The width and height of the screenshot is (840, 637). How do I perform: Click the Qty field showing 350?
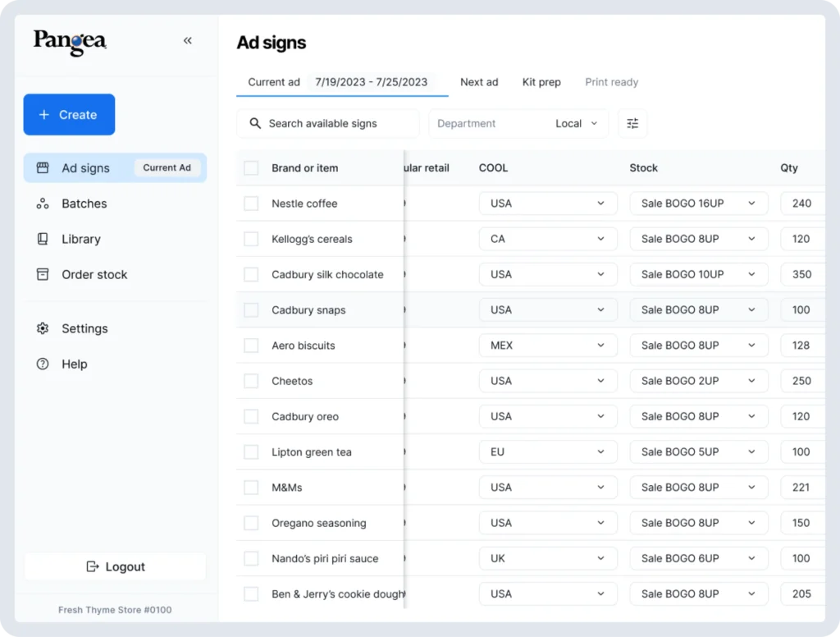[803, 274]
